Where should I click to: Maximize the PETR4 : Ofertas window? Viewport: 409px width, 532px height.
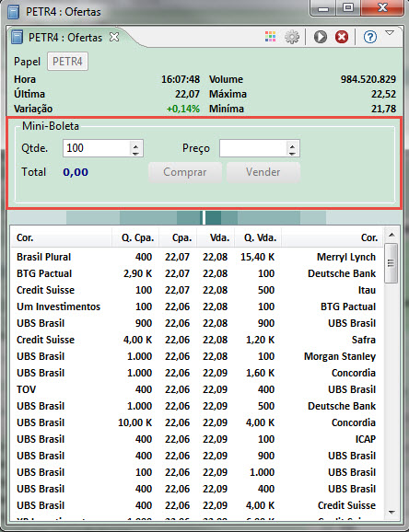348,8
